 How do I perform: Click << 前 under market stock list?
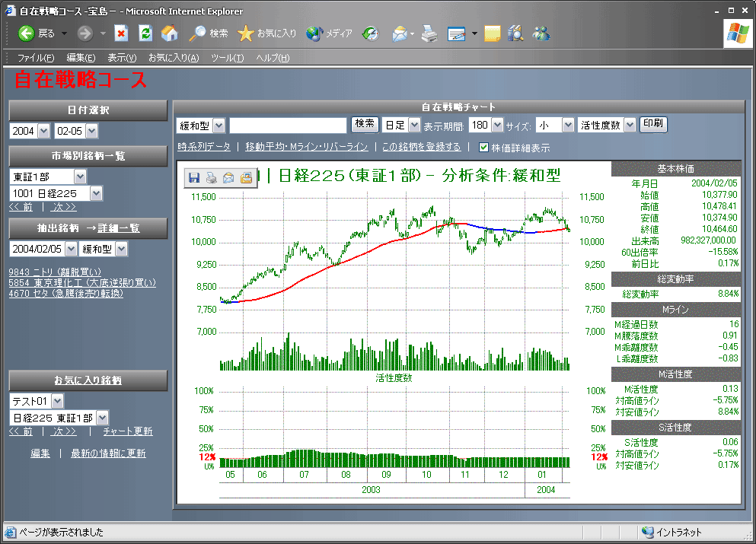(21, 207)
